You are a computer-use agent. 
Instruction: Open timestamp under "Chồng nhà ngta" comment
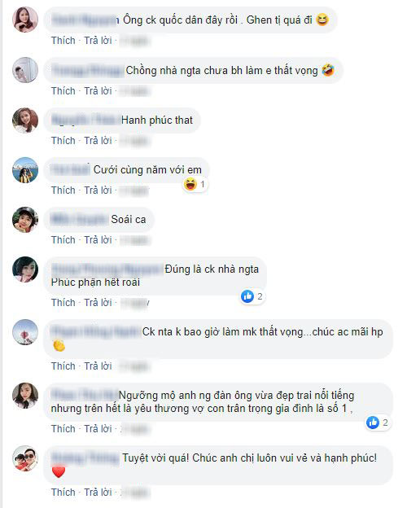(135, 91)
